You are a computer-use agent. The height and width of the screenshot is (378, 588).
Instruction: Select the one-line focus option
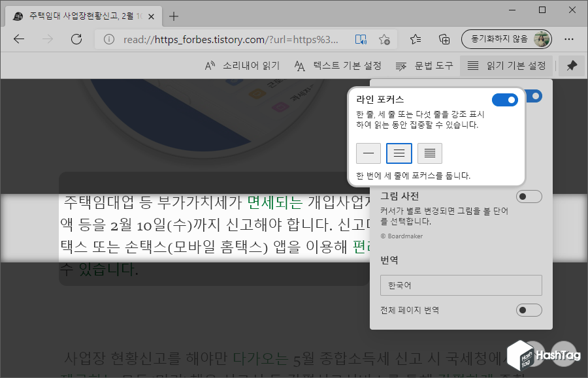(368, 153)
